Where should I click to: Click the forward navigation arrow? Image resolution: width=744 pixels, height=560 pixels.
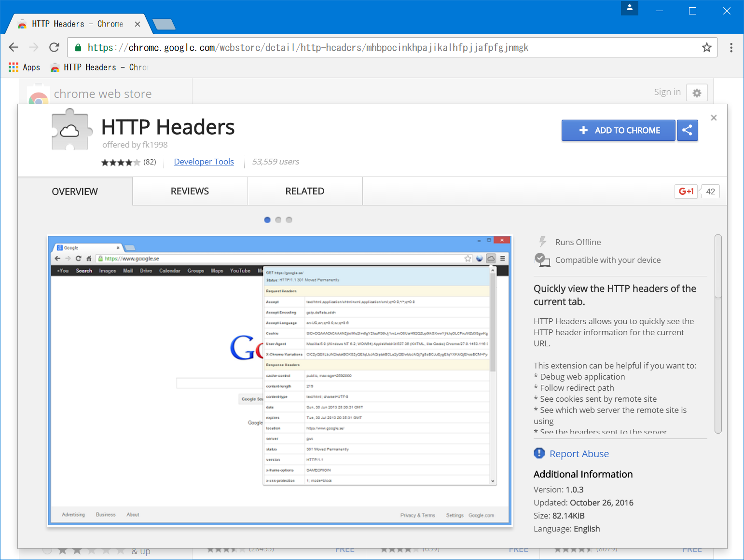click(34, 47)
